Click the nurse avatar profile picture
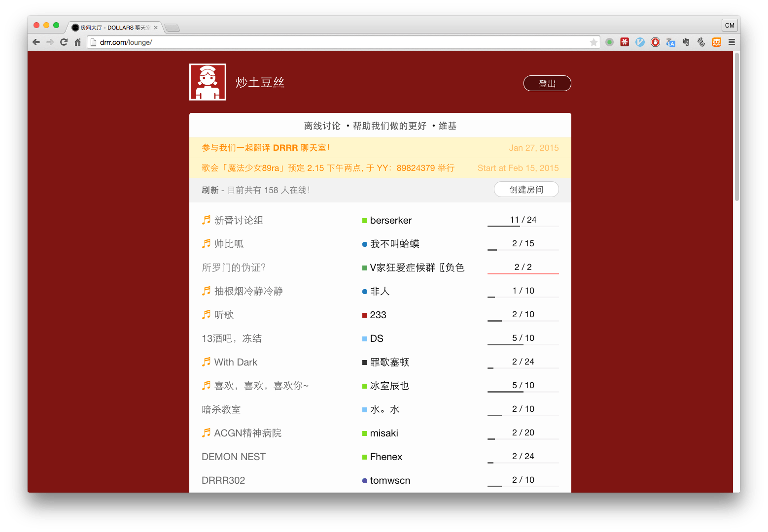The height and width of the screenshot is (532, 768). (x=208, y=82)
